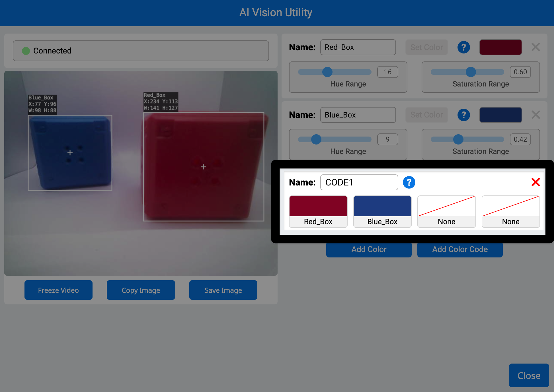
Task: Delete the Blue_Box color signature
Action: tap(536, 115)
